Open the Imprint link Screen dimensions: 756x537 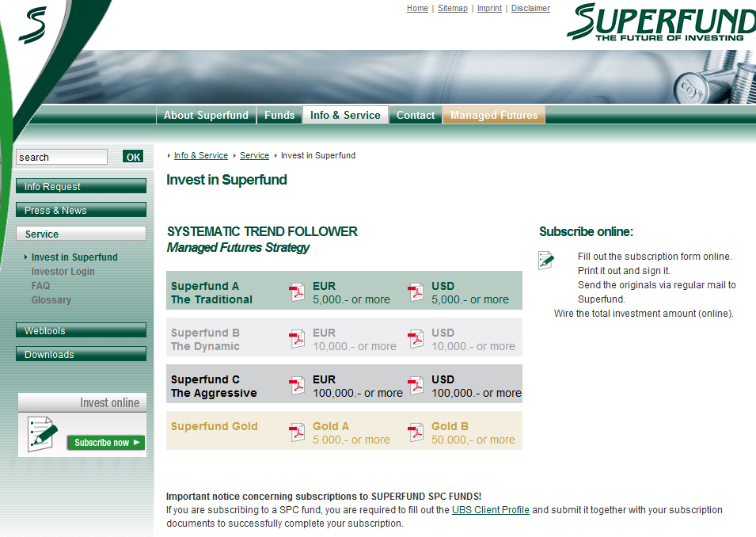point(489,8)
